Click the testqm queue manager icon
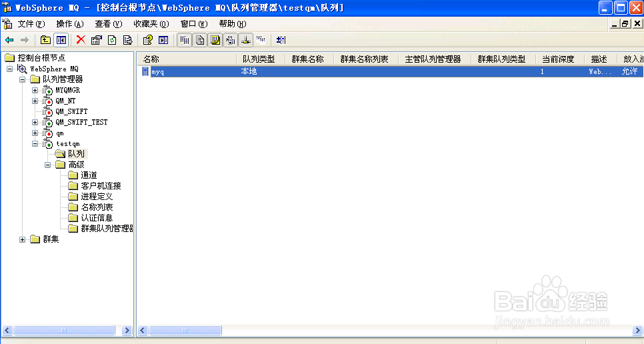644x344 pixels. click(x=47, y=144)
